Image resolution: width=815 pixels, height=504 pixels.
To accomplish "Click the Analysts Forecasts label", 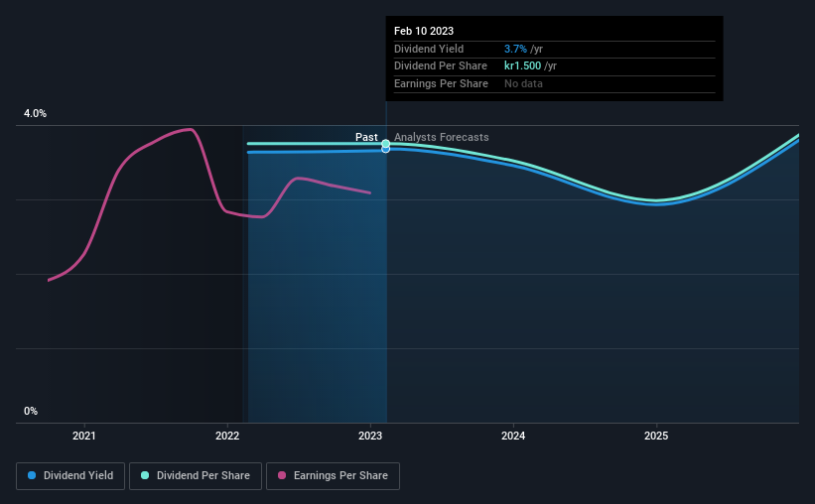I will pyautogui.click(x=442, y=137).
